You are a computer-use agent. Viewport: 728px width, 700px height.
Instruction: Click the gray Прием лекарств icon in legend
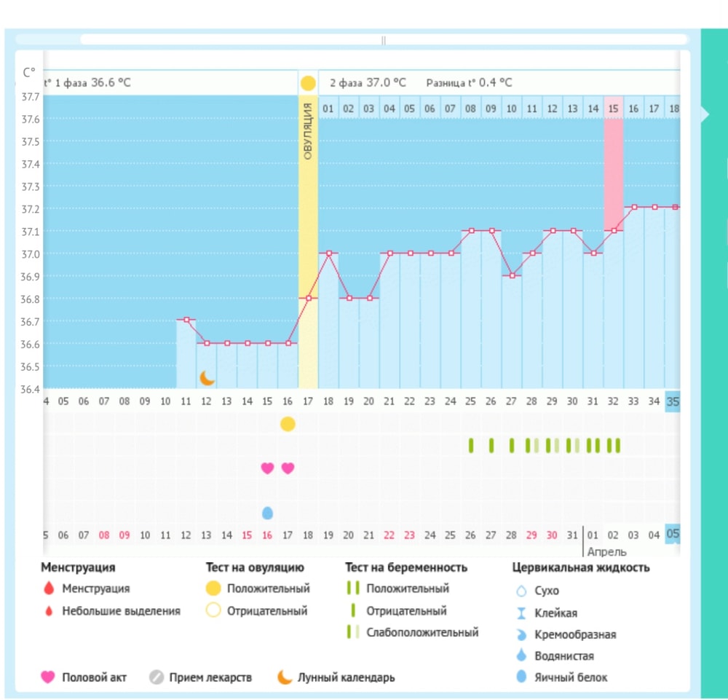point(156,677)
